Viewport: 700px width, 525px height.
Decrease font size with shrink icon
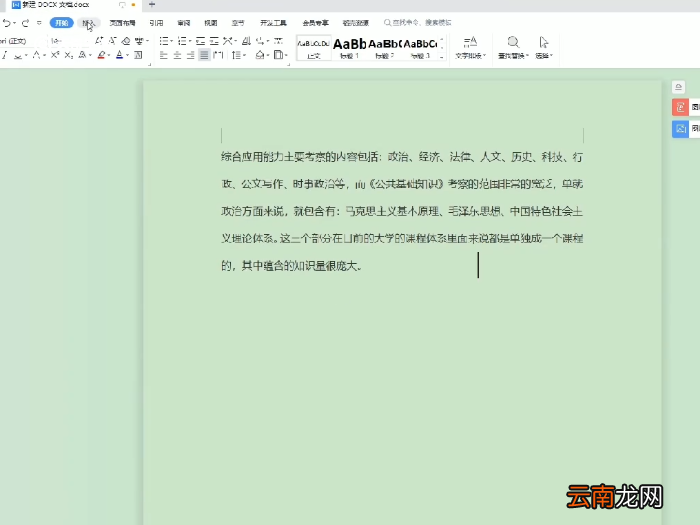pos(112,41)
